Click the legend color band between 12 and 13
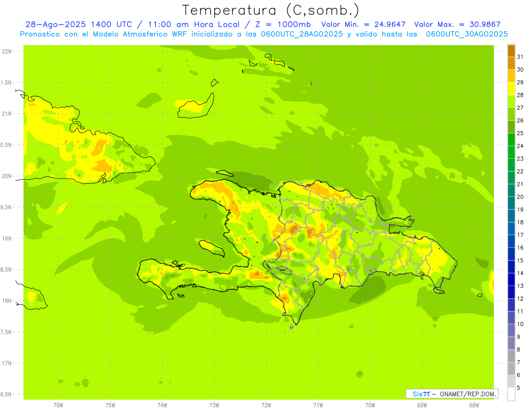This screenshot has height=411, width=532. pos(511,292)
